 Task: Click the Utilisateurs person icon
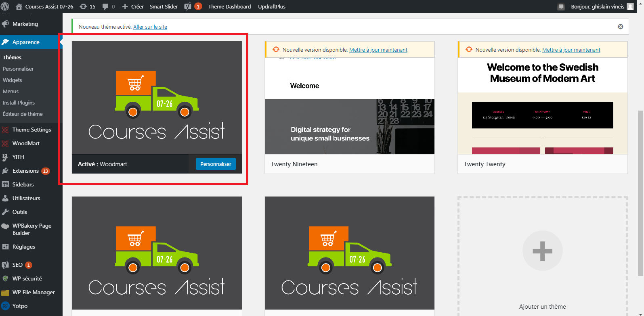[5, 198]
